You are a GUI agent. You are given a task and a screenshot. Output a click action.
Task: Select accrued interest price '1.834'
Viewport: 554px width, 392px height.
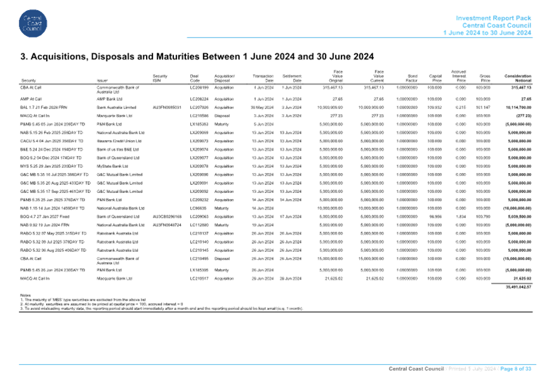coord(461,217)
